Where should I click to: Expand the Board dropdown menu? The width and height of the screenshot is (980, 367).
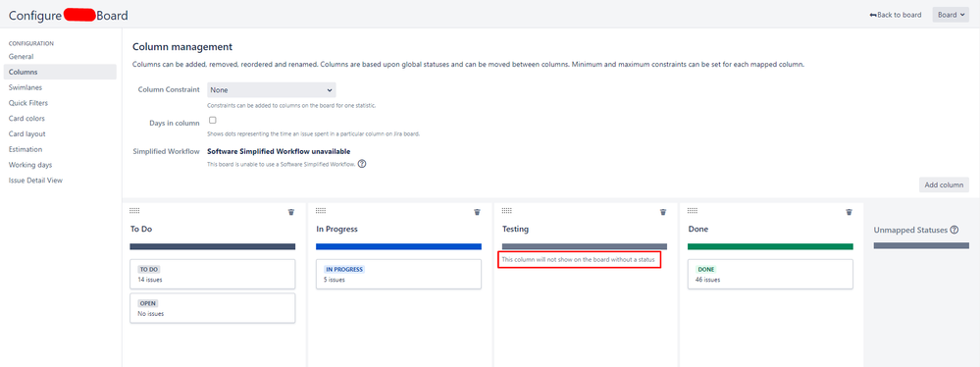point(951,15)
